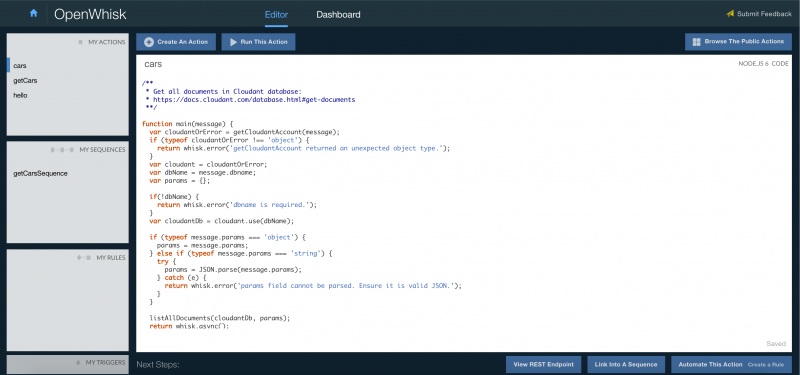
Task: Click the NODE.JS 6 CODE label
Action: 763,64
